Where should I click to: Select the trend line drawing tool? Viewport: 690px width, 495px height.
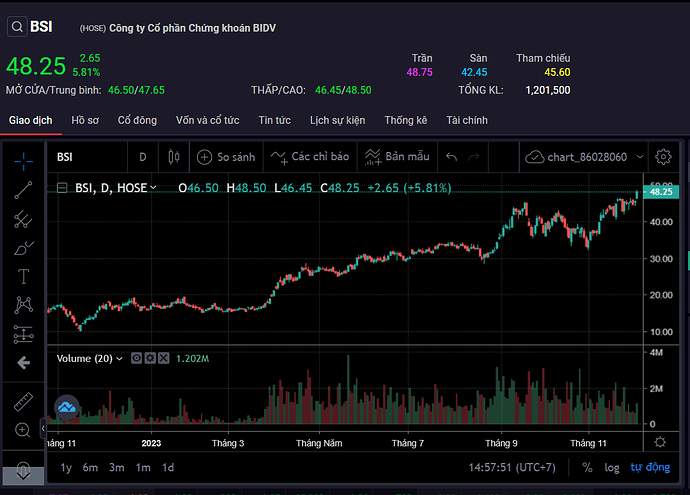[23, 190]
